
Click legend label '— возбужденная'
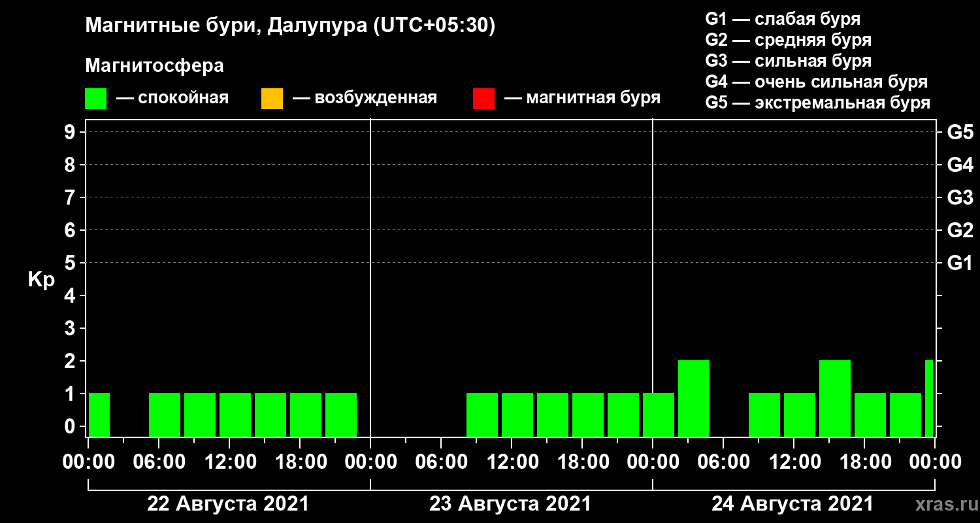(x=365, y=98)
